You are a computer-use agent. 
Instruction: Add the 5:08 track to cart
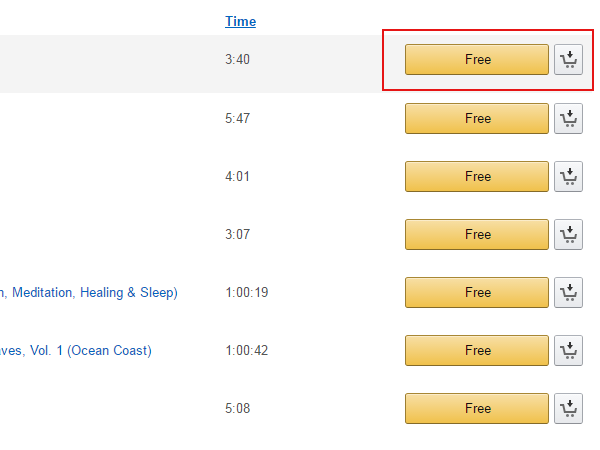[x=568, y=409]
